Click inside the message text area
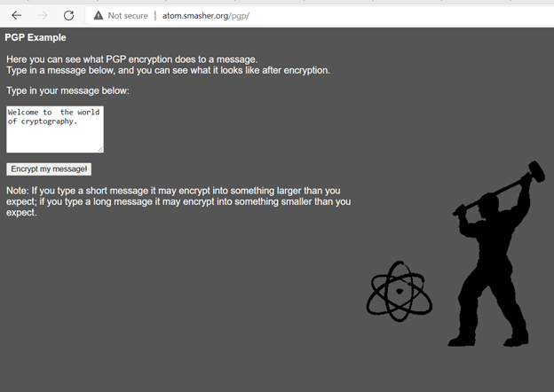 click(55, 129)
